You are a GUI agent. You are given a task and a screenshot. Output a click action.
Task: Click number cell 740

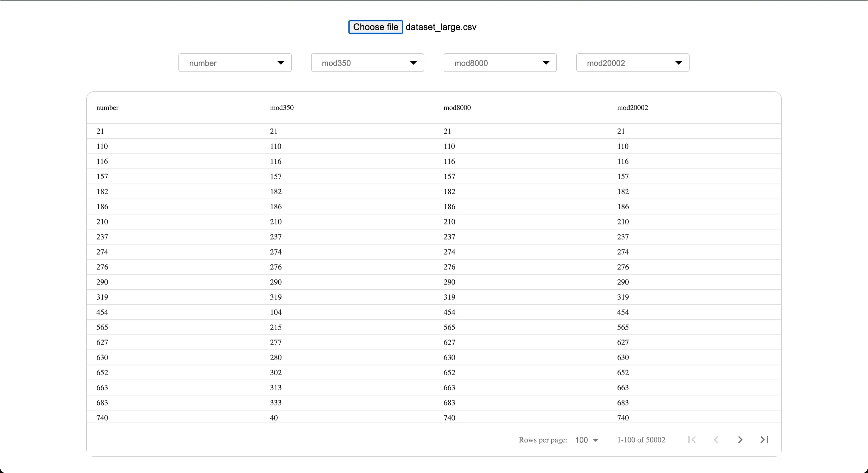102,418
